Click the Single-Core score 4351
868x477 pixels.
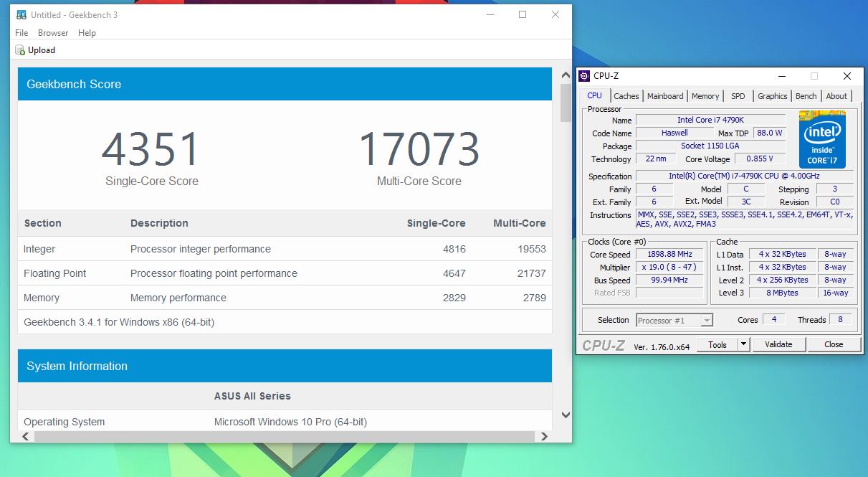(x=150, y=149)
